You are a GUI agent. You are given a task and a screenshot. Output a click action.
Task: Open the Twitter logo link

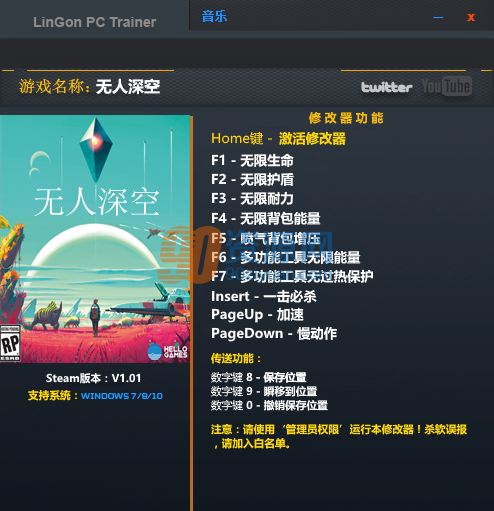pos(387,87)
